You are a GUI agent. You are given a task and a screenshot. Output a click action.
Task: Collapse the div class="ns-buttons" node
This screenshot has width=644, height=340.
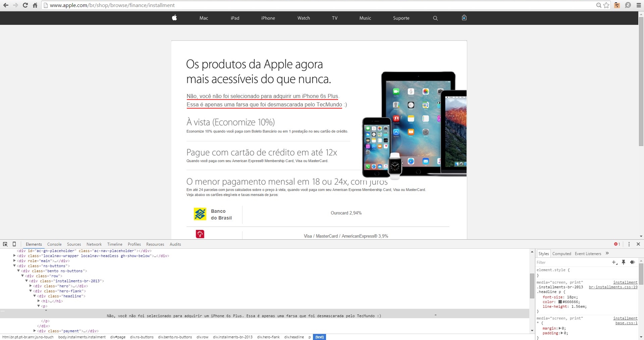pyautogui.click(x=14, y=266)
